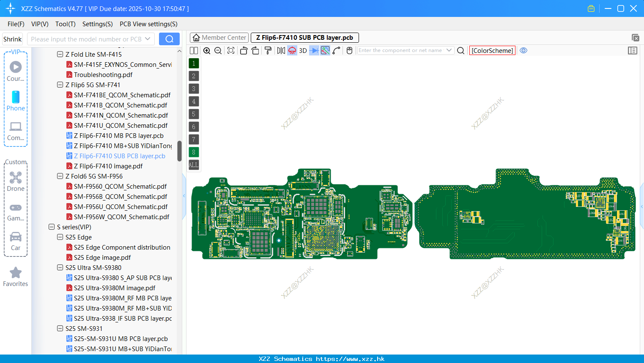644x363 pixels.
Task: Collapse the S25 Ultra SM-S9380 folder
Action: pos(60,267)
